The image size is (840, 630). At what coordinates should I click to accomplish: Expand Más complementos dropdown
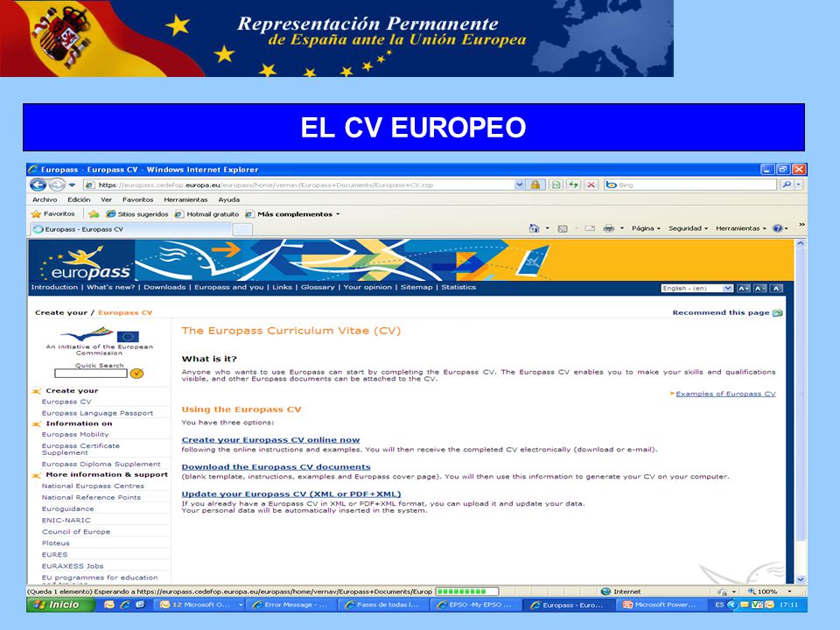click(x=292, y=213)
